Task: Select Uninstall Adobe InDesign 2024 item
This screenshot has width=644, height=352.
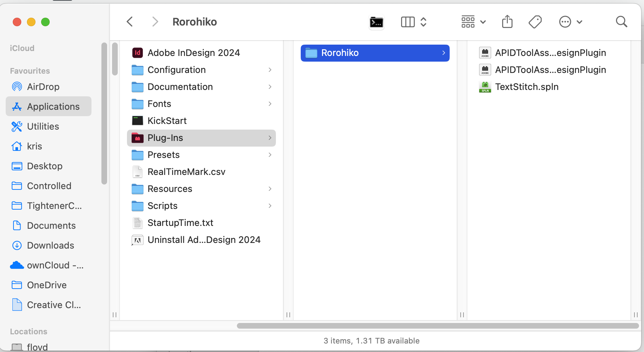Action: point(196,240)
